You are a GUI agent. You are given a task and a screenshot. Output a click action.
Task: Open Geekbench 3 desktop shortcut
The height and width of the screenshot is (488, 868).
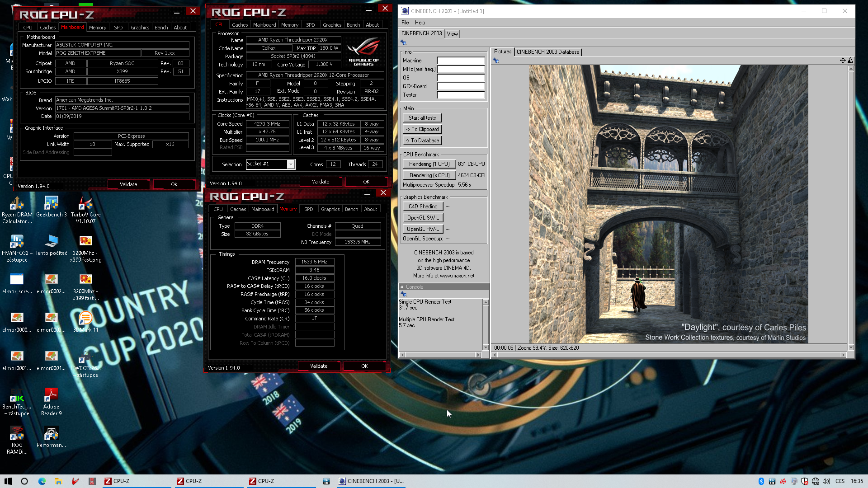[51, 207]
